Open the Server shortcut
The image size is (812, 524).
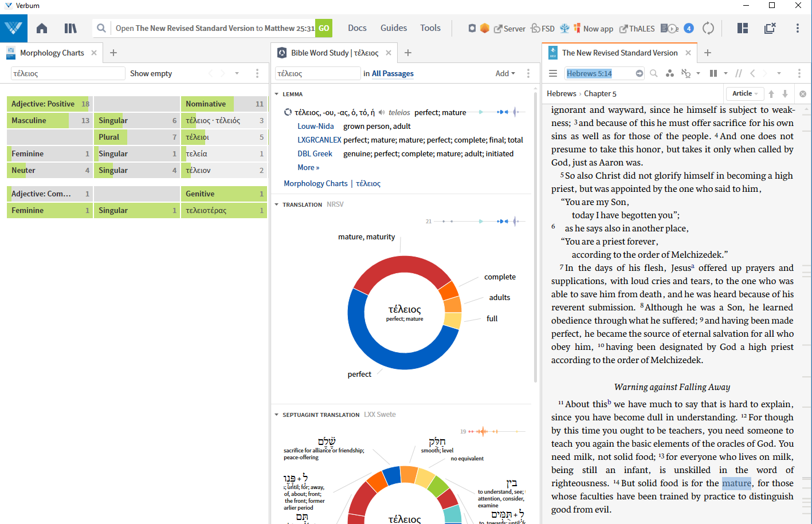click(x=509, y=29)
